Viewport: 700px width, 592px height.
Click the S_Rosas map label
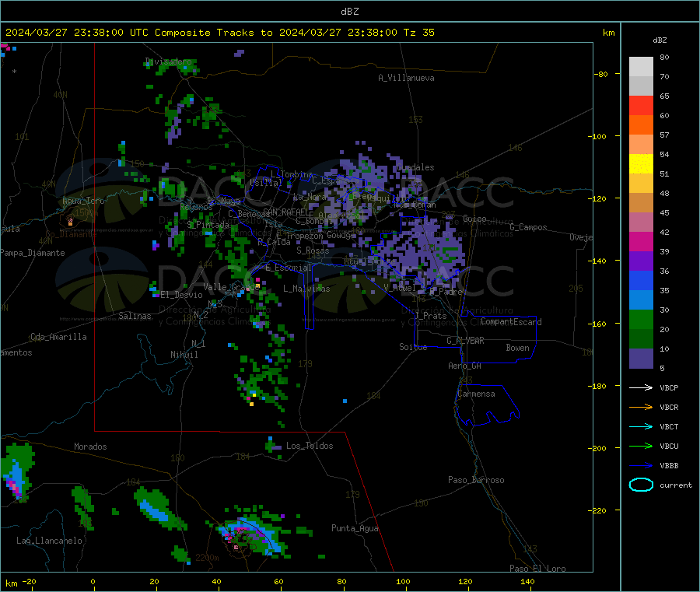313,250
